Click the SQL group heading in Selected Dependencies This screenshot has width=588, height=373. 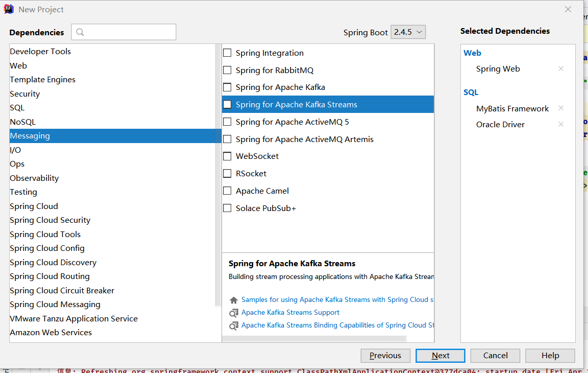click(471, 92)
